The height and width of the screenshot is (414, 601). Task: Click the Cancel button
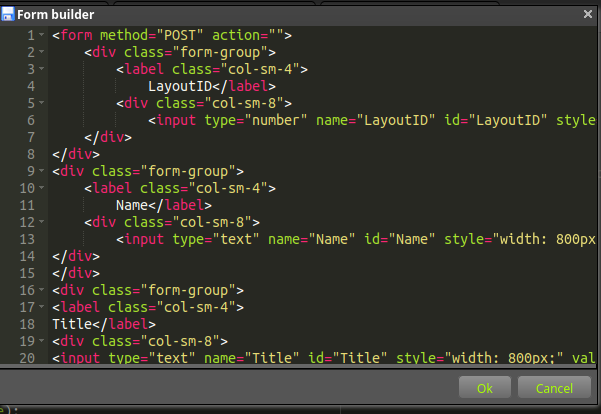pos(554,388)
